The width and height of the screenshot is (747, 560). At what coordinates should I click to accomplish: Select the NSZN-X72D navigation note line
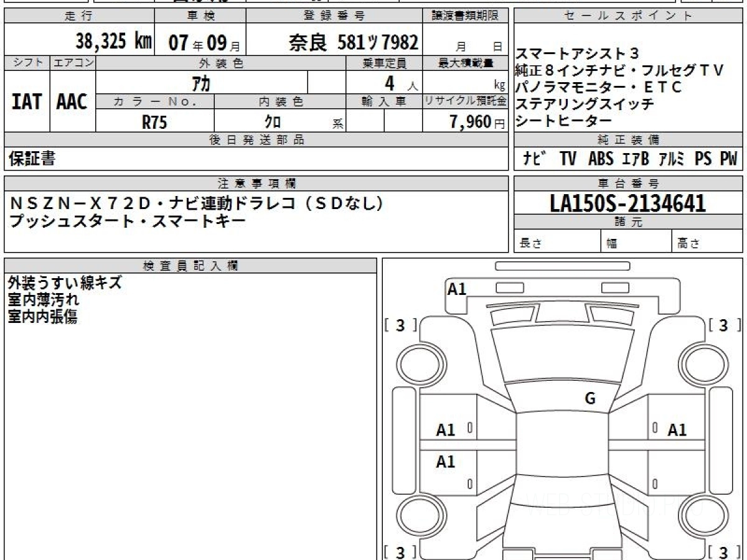click(x=197, y=203)
